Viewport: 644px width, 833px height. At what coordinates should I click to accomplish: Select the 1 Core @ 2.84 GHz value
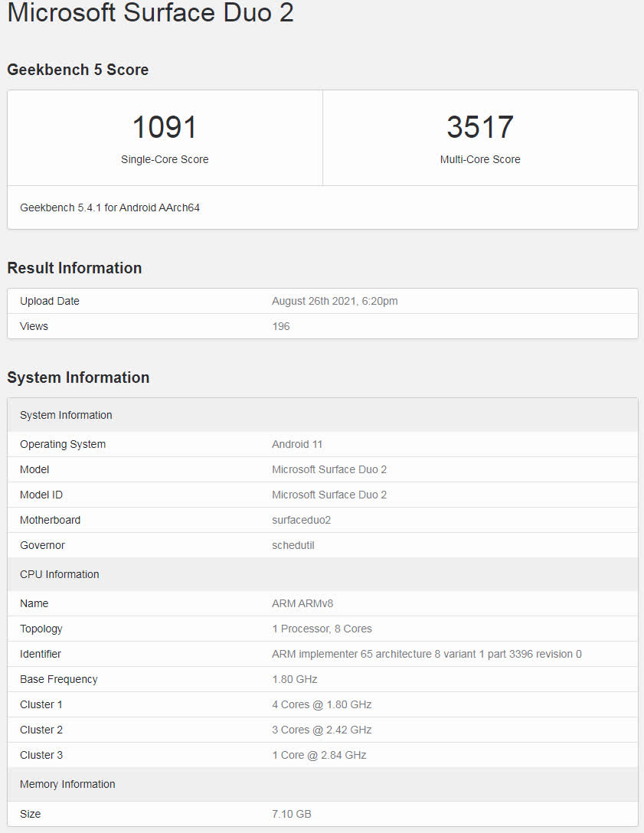click(319, 755)
